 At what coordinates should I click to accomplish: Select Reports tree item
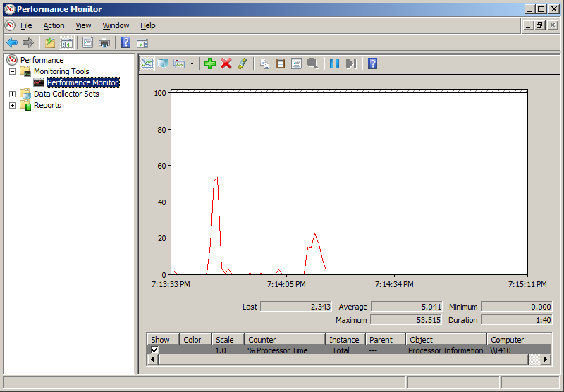47,105
